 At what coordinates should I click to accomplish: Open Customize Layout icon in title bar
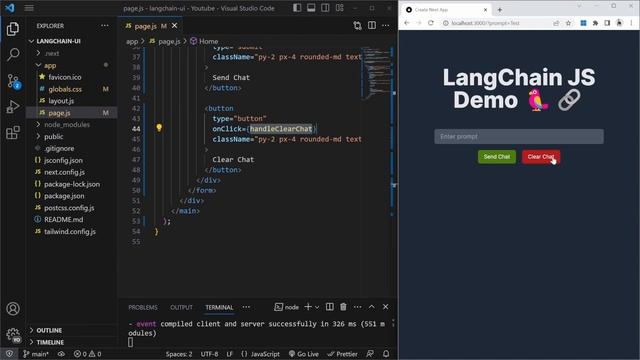coord(339,8)
